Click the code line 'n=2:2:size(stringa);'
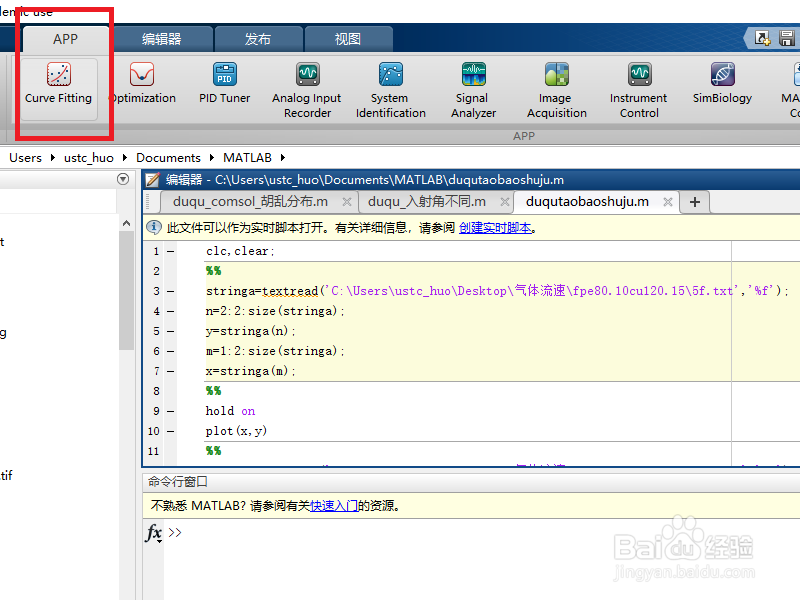This screenshot has width=800, height=600. click(275, 311)
